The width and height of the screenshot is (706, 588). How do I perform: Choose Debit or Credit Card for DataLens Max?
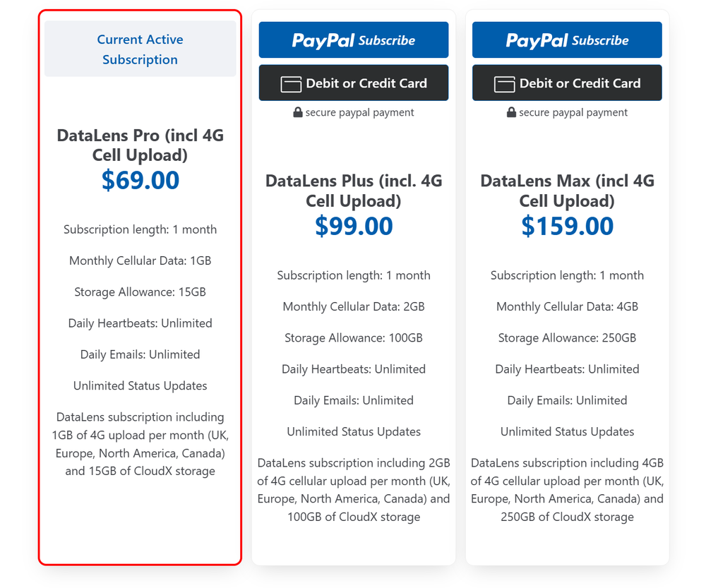(x=567, y=83)
